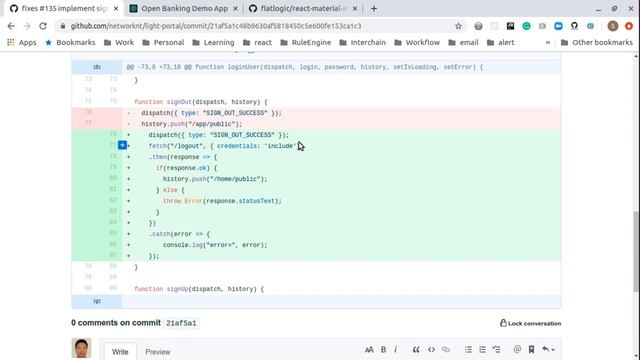The height and width of the screenshot is (360, 640).
Task: Click the GitHub octocat extension icon
Action: [574, 26]
